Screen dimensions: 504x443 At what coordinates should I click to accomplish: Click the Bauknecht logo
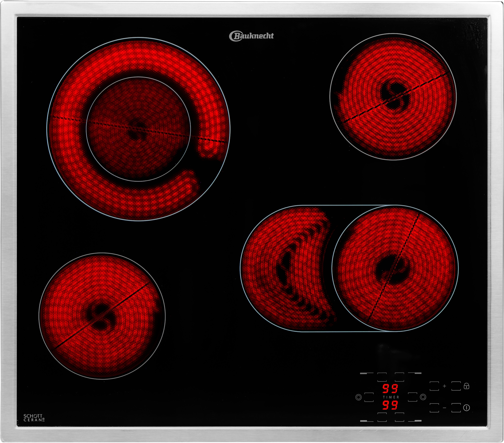click(251, 36)
